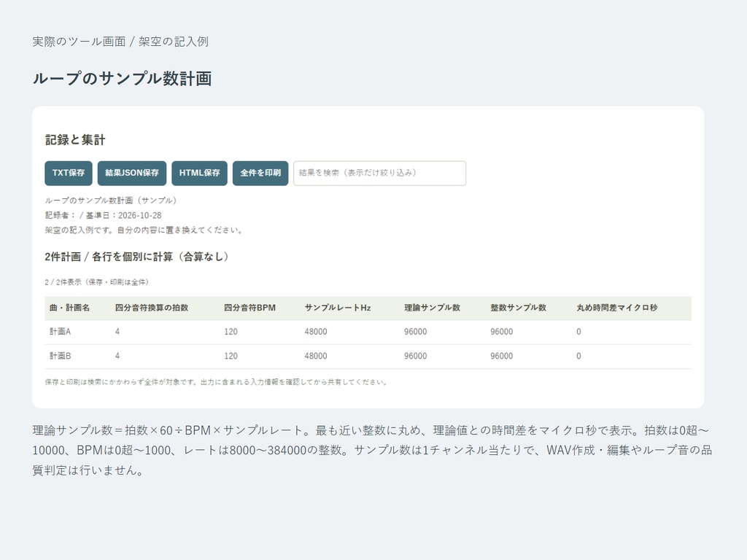Viewport: 747px width, 560px height.
Task: Click the 記録と集計 section heading
Action: (75, 139)
